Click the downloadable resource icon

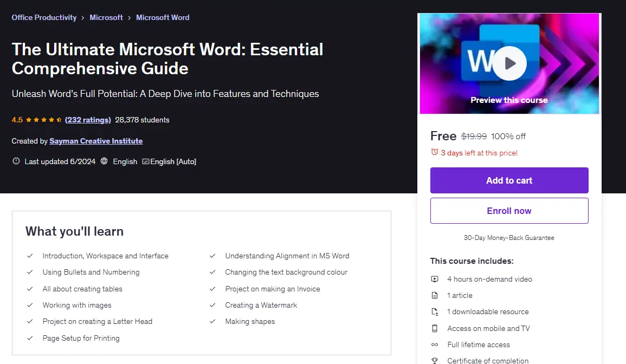click(435, 311)
